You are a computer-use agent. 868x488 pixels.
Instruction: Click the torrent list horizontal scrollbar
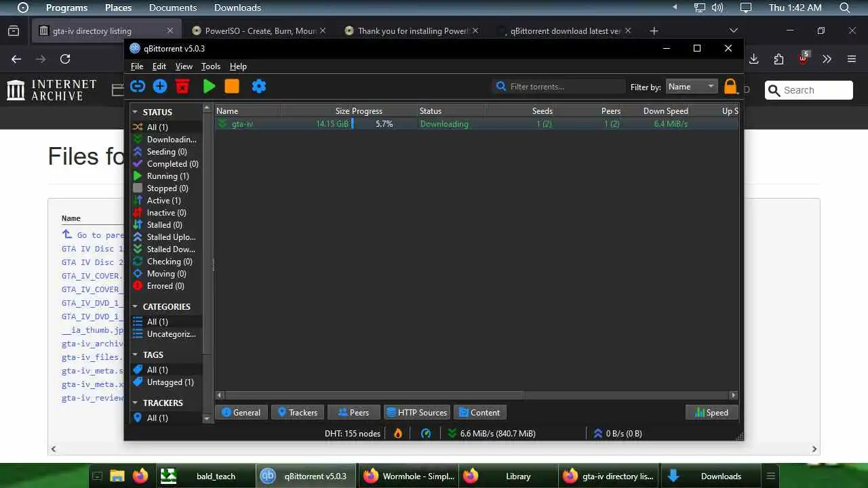374,394
